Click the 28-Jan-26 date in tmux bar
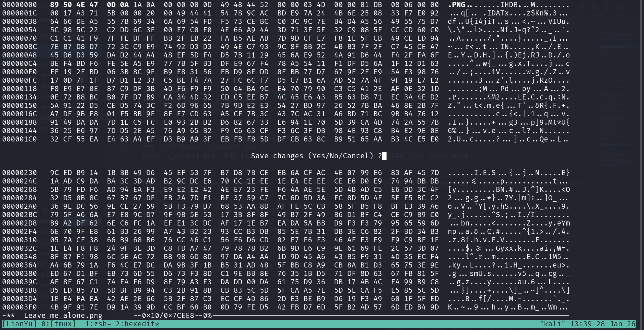This screenshot has height=330, width=644. (x=616, y=324)
